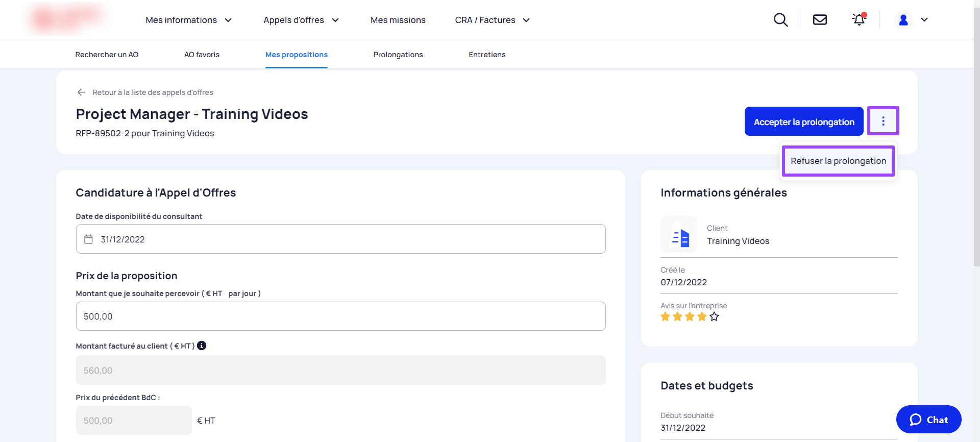Viewport: 980px width, 442px height.
Task: Click the consultant availability date field
Action: 340,239
